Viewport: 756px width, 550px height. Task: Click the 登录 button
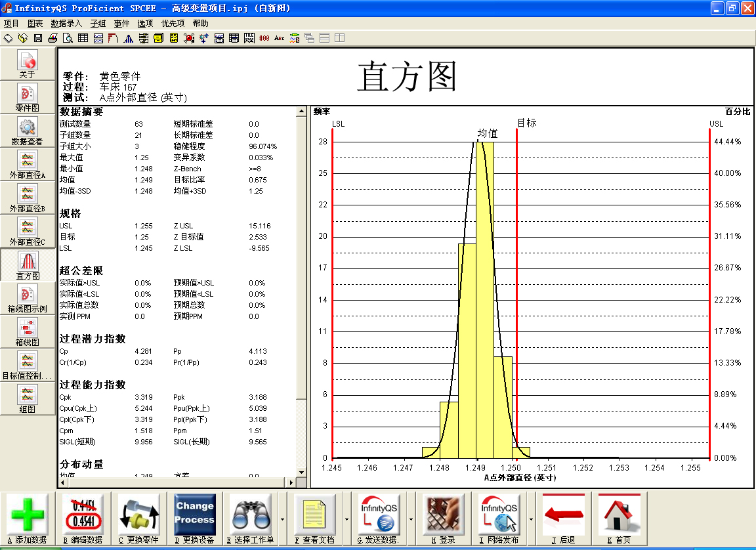tap(444, 518)
